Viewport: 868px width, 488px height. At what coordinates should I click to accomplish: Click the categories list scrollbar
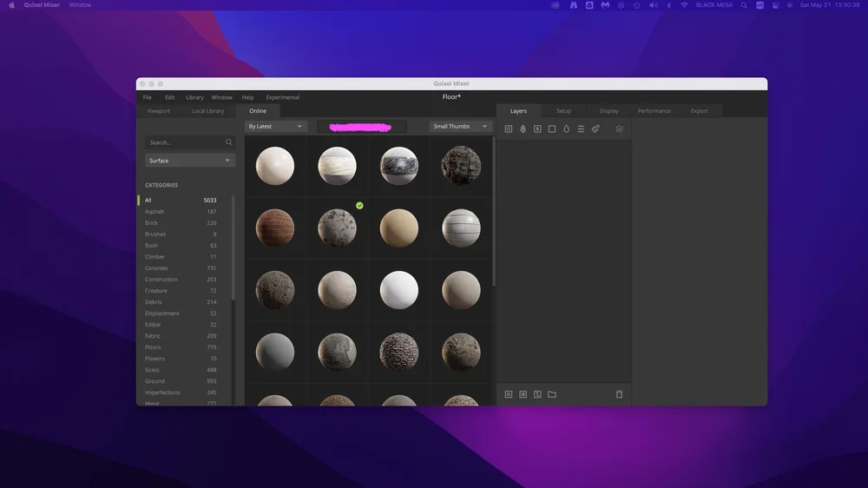point(233,247)
